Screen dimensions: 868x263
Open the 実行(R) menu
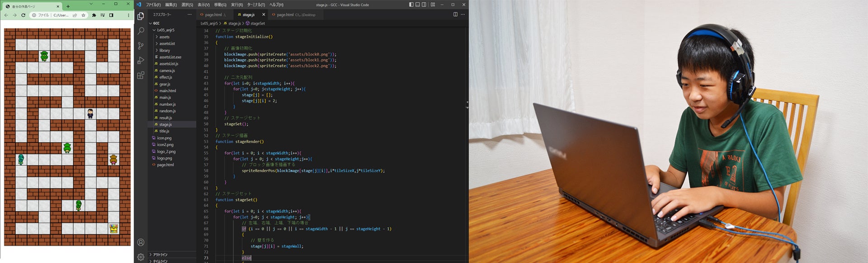pos(237,5)
